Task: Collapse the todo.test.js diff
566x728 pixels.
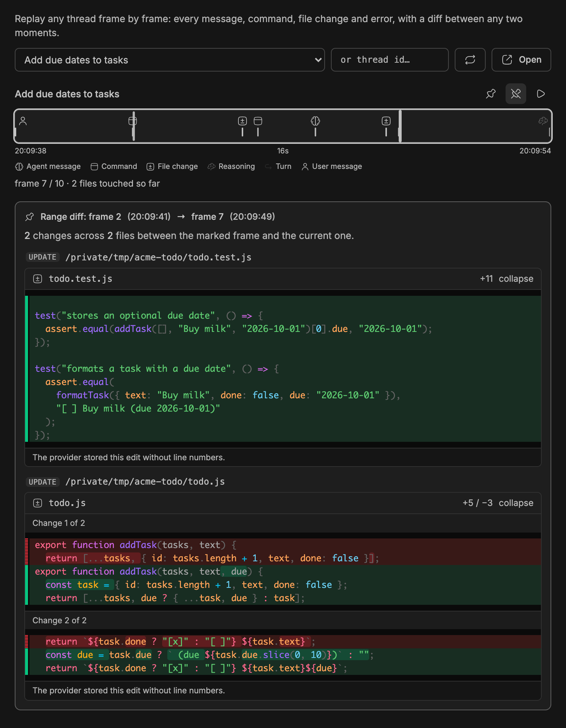Action: pyautogui.click(x=516, y=279)
